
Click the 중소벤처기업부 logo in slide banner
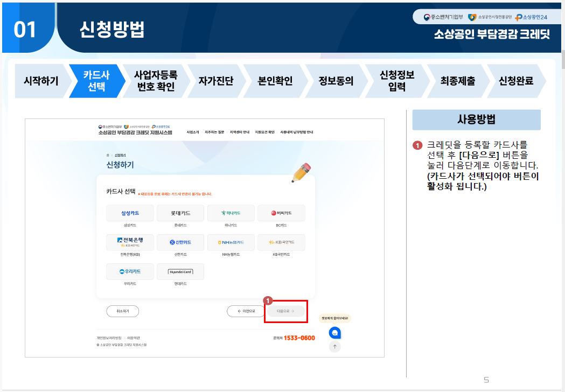[x=443, y=17]
